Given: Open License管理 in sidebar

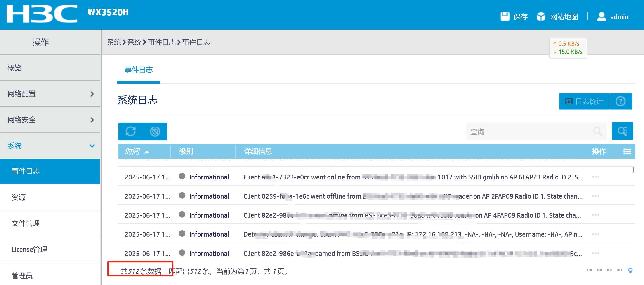Looking at the screenshot, I should tap(29, 249).
